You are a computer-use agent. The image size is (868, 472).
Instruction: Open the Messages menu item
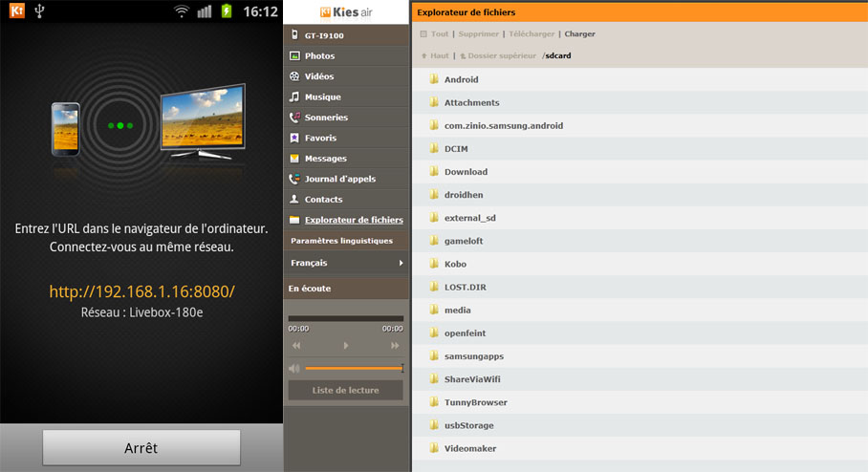[347, 159]
